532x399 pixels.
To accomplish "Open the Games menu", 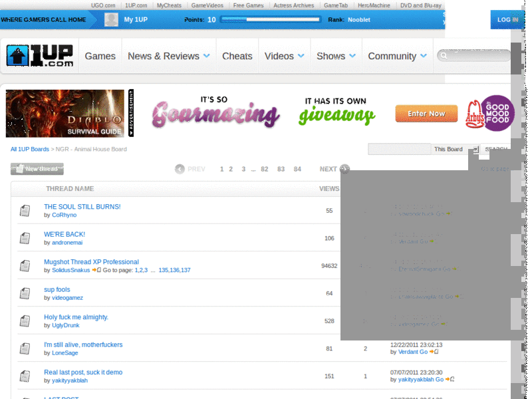I will click(100, 56).
